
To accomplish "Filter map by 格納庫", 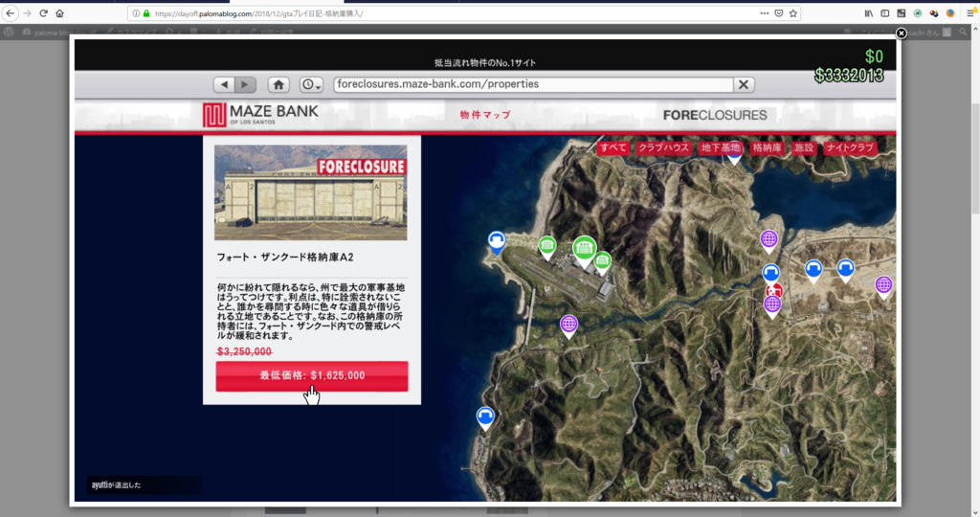I will (x=767, y=148).
